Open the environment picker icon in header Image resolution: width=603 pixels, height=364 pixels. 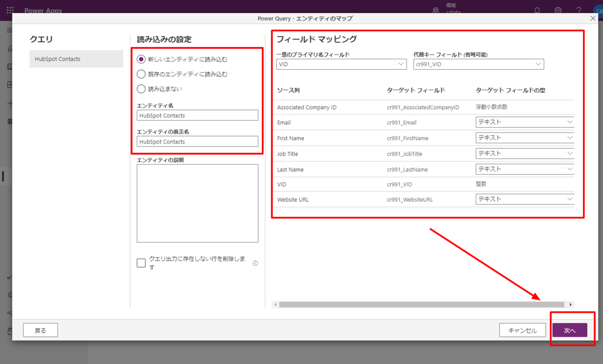[x=435, y=10]
